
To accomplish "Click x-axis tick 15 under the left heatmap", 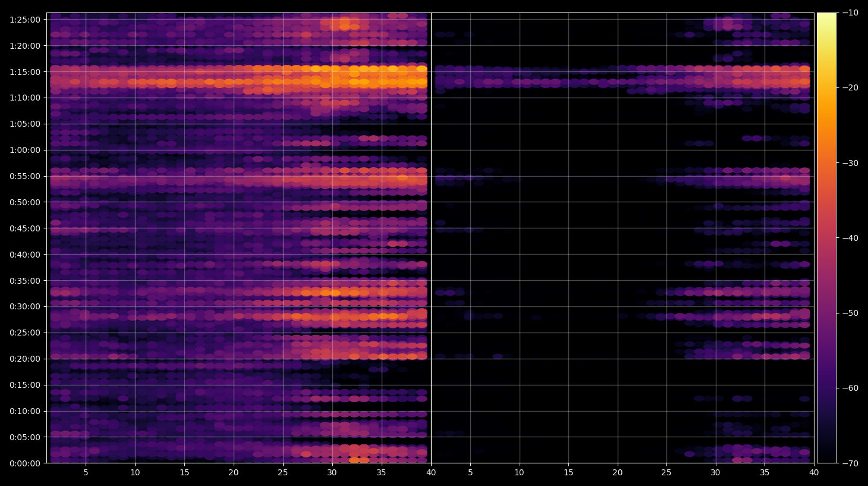I will click(184, 473).
